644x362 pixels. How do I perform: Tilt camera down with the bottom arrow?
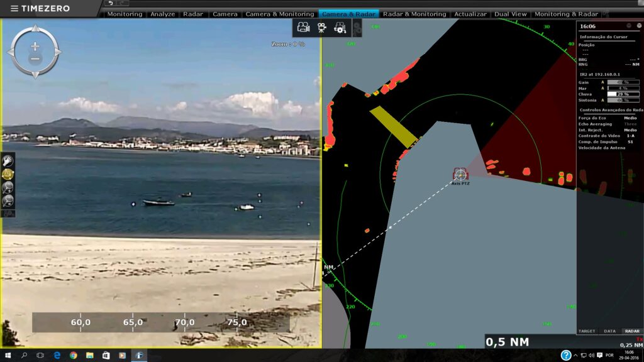click(35, 75)
